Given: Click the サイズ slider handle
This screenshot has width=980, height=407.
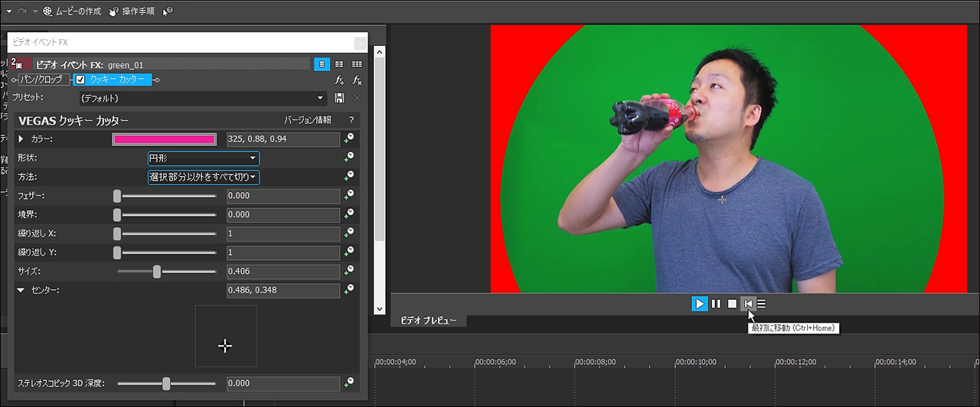Looking at the screenshot, I should point(157,272).
